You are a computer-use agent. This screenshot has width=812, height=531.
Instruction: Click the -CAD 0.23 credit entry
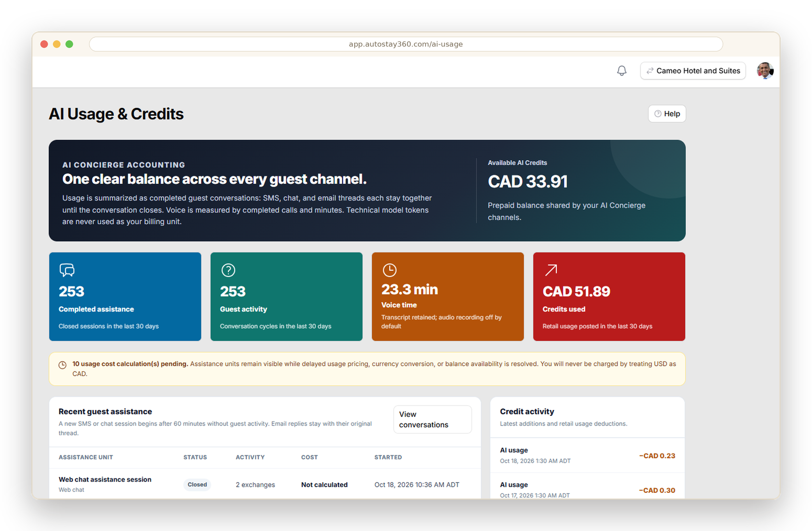657,456
